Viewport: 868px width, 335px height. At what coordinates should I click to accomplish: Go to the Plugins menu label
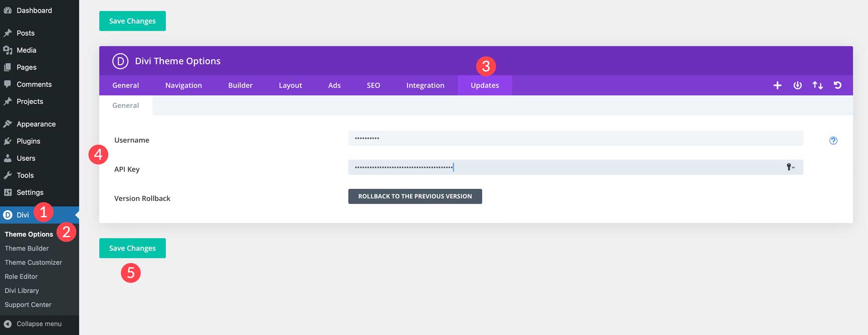click(x=28, y=141)
